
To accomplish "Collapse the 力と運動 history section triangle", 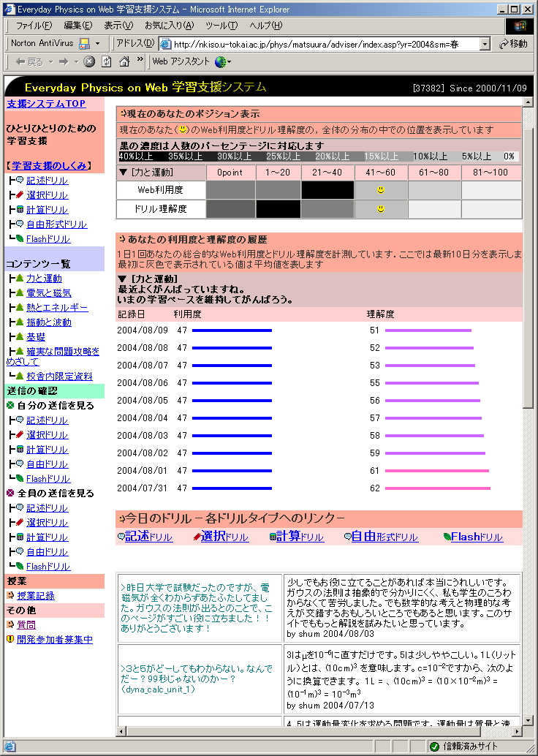I will coord(123,279).
